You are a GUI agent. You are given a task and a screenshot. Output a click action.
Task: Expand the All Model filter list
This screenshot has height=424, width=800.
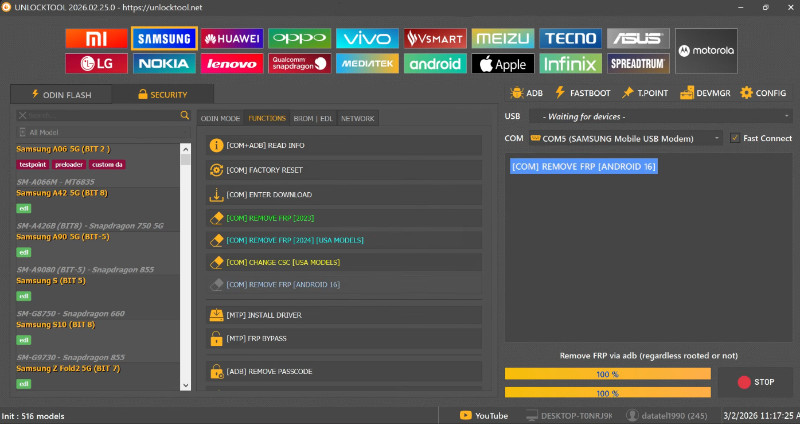(100, 132)
